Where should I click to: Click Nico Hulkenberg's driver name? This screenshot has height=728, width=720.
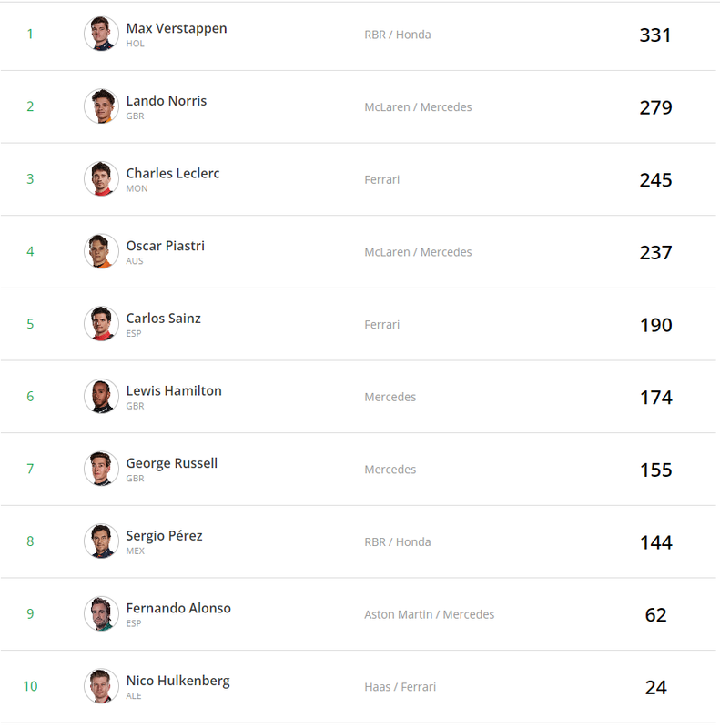[177, 681]
